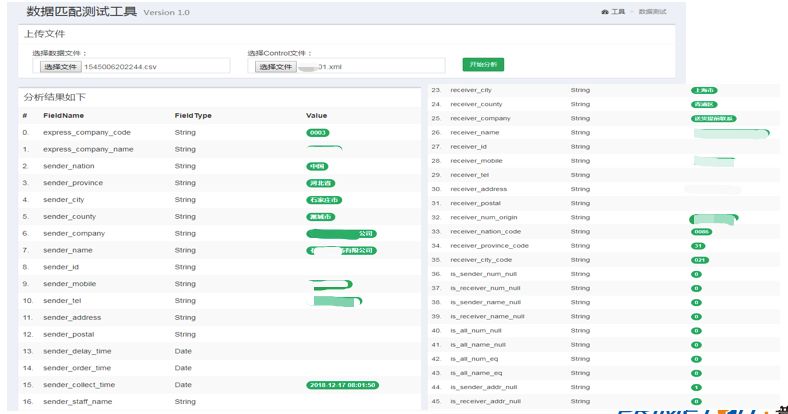
Task: Click the FieldType column header
Action: (193, 116)
